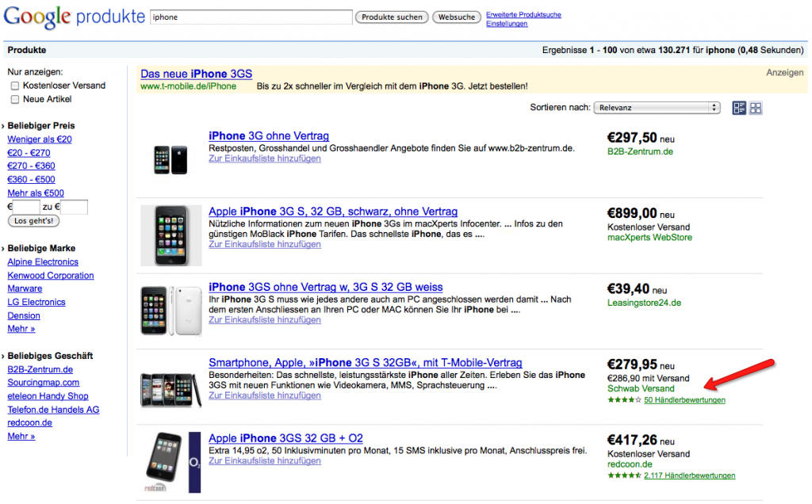
Task: Focus the maximum price input field
Action: pyautogui.click(x=74, y=207)
